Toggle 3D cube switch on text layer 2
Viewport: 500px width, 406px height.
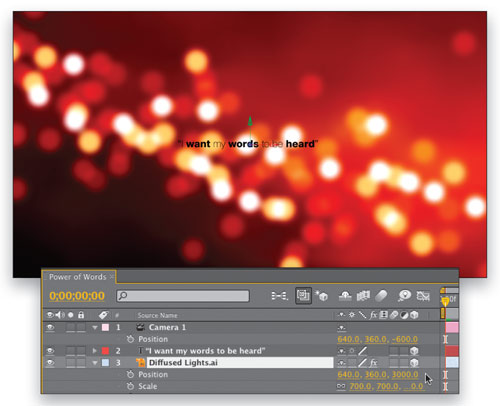[x=414, y=351]
